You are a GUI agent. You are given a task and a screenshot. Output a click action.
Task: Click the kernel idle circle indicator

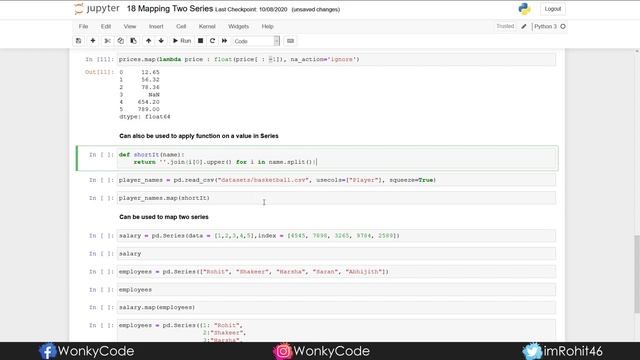pos(563,27)
